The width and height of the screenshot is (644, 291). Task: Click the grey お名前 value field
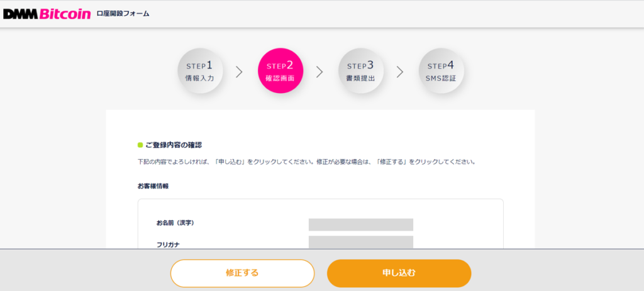pos(360,224)
